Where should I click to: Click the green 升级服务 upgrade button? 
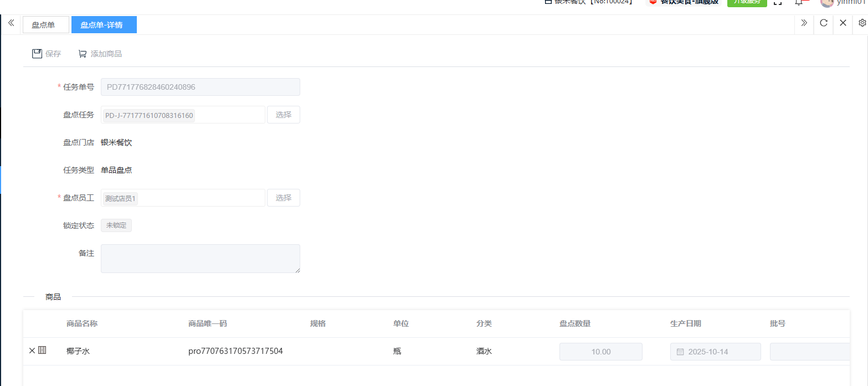click(x=746, y=2)
